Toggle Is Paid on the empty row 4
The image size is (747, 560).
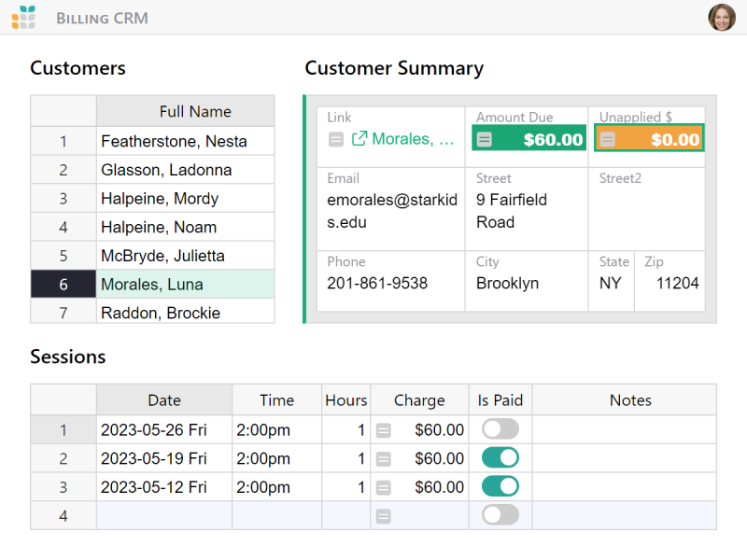[x=500, y=514]
